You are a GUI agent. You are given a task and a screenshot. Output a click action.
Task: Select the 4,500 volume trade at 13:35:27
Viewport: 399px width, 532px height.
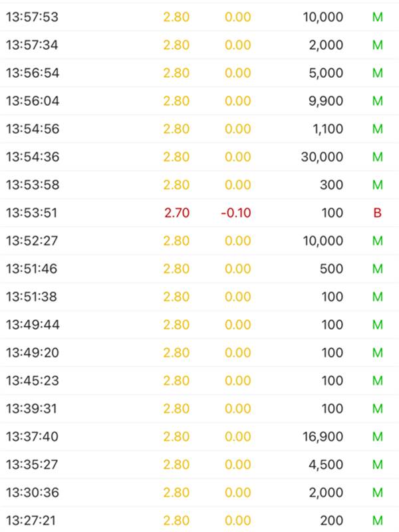coord(199,464)
